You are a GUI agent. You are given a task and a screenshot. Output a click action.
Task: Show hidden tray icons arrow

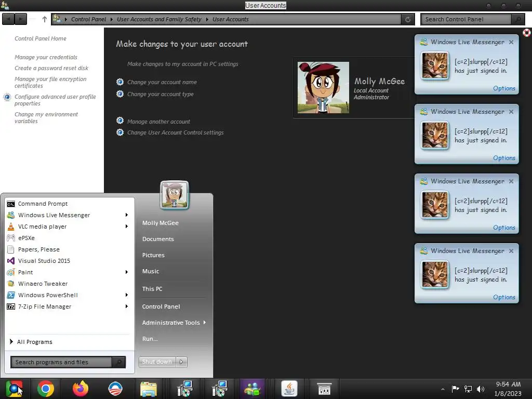(x=443, y=389)
